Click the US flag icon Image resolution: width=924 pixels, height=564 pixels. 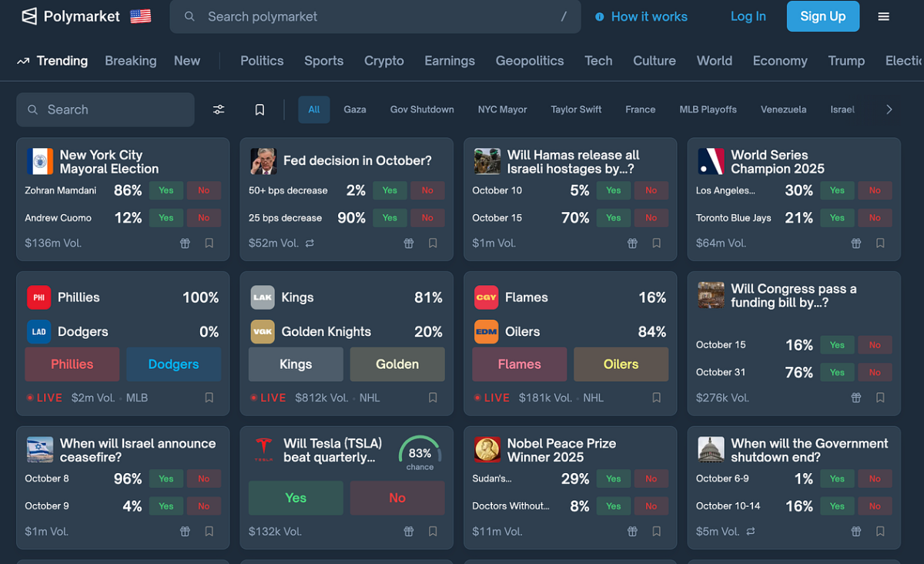(x=140, y=16)
